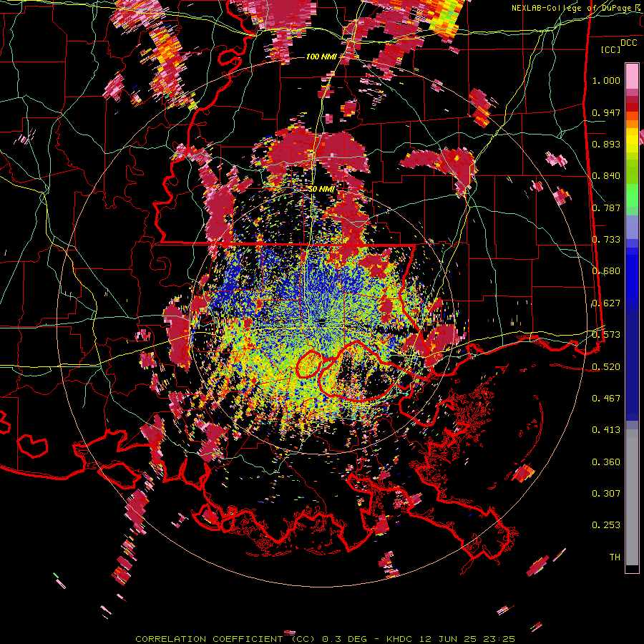Click the 0.360 scale value
The width and height of the screenshot is (644, 644).
606,462
